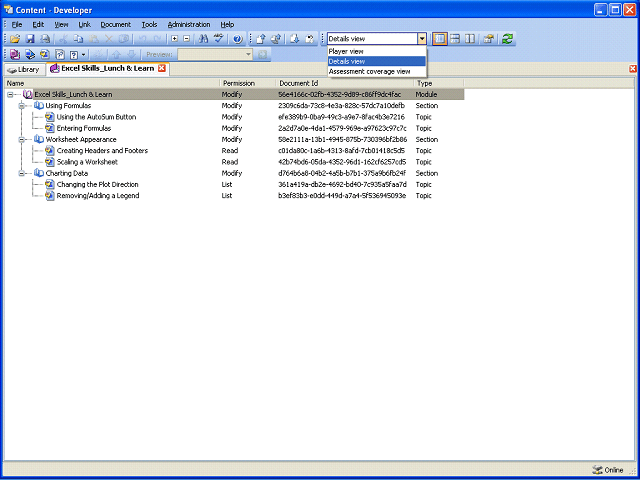Click Read permission for Scaling a Worksheet
640x480 pixels.
[230, 162]
